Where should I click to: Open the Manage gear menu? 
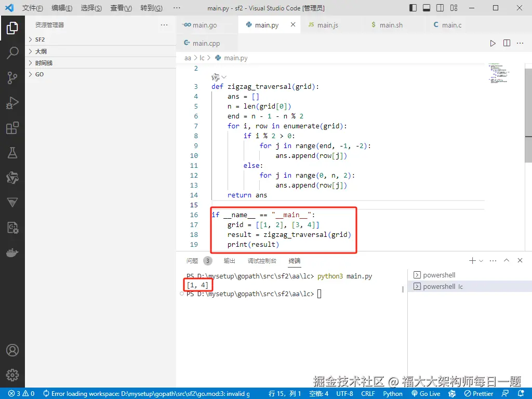click(12, 375)
